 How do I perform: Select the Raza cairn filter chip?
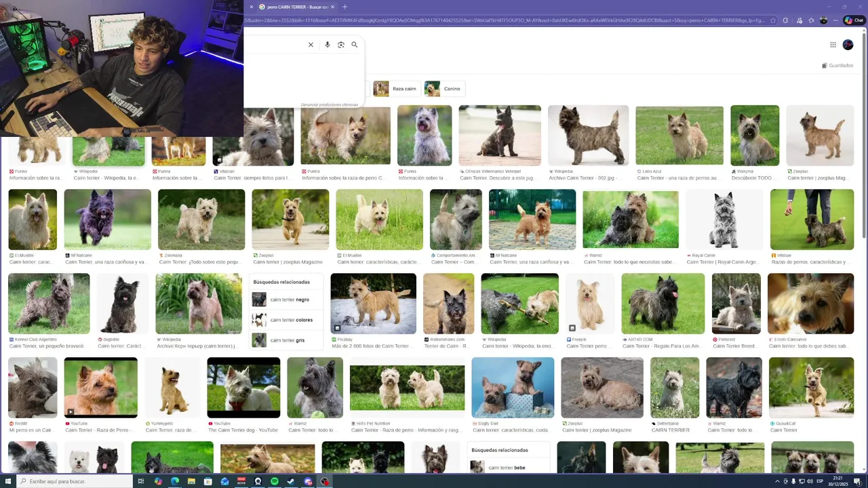(x=397, y=89)
